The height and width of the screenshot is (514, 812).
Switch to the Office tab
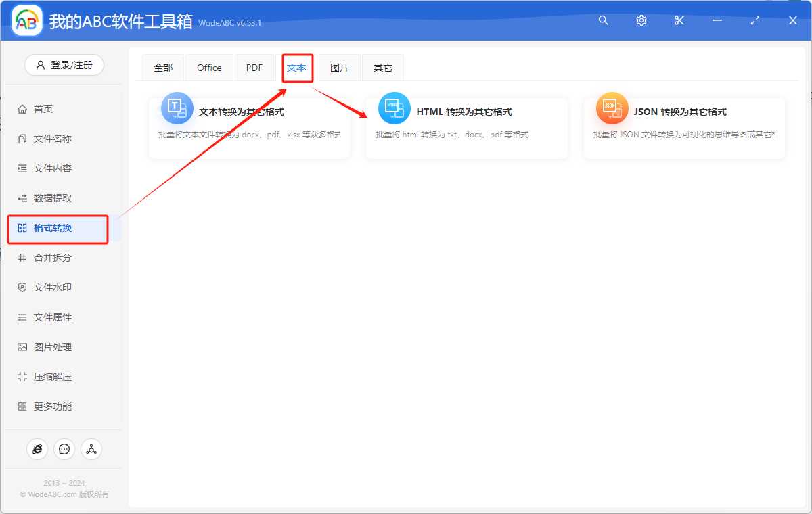click(x=209, y=67)
